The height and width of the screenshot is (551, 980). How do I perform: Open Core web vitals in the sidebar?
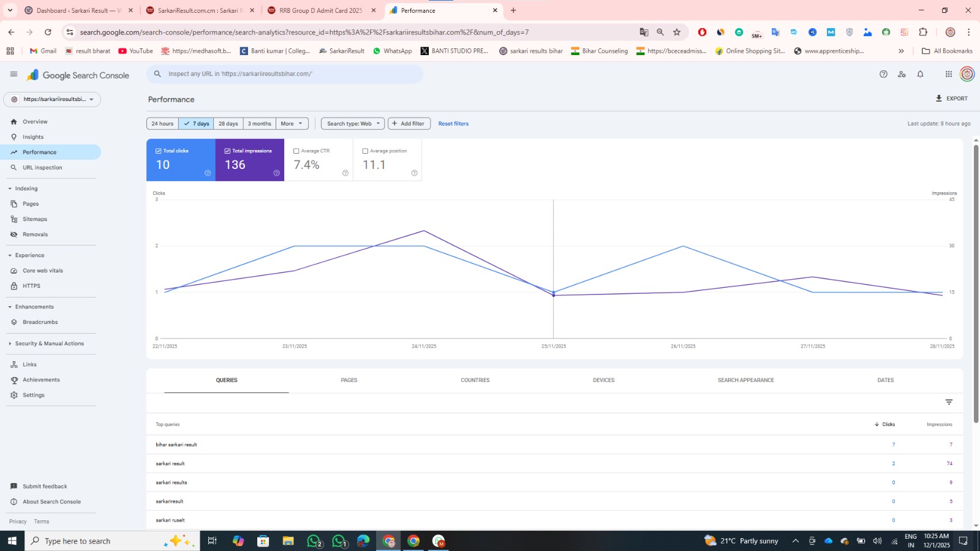[42, 271]
